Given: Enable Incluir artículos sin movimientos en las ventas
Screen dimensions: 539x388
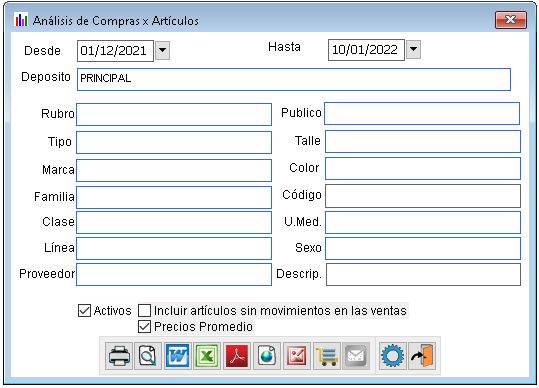Looking at the screenshot, I should [144, 310].
